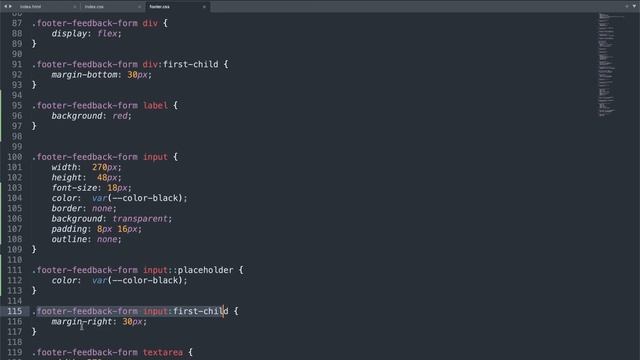Click 'color: var(--color-black);' on line 104
The image size is (640, 360).
pos(119,198)
